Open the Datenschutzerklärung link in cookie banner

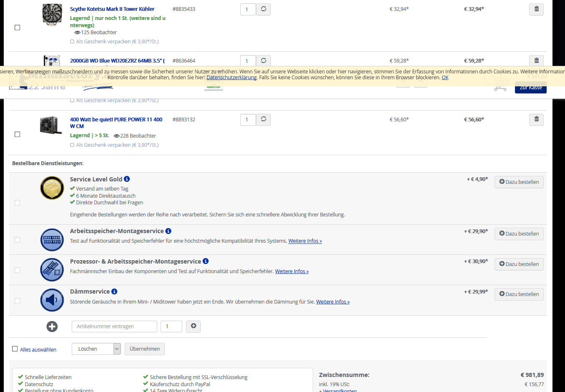(231, 78)
